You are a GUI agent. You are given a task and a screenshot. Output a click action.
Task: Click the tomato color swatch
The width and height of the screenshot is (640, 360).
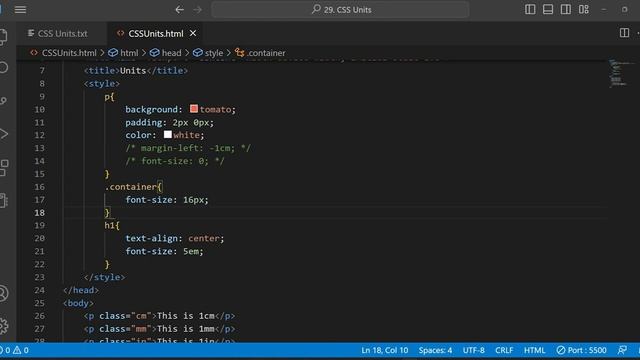coord(194,109)
